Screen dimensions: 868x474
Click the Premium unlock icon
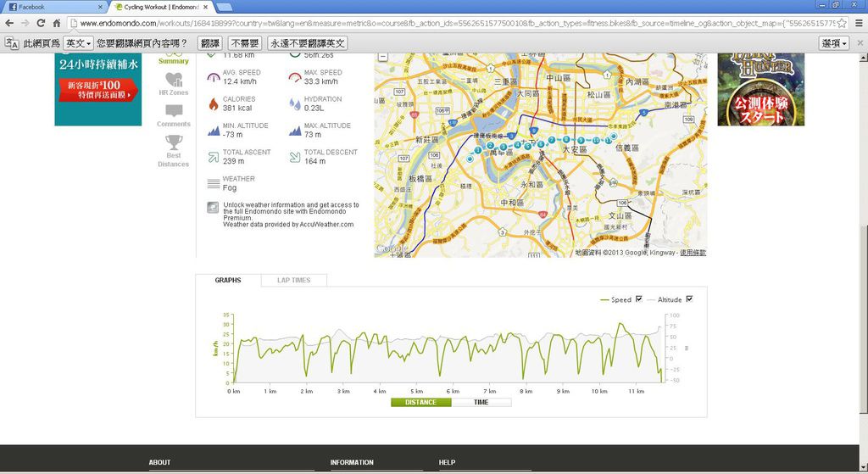(x=213, y=208)
